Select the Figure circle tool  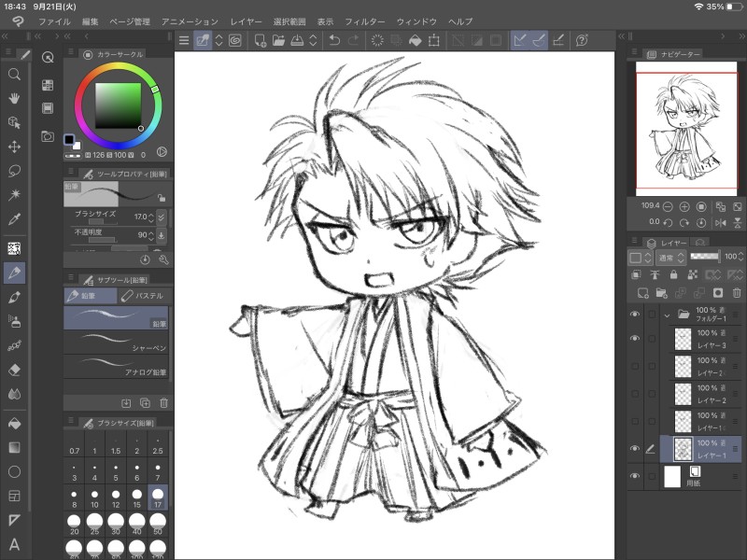[x=14, y=472]
